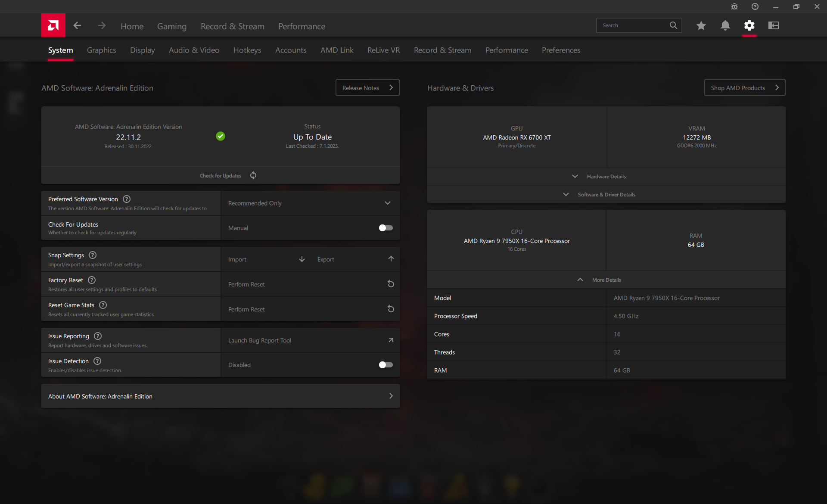Image resolution: width=827 pixels, height=504 pixels.
Task: Click the bug report icon in title bar
Action: pos(734,6)
